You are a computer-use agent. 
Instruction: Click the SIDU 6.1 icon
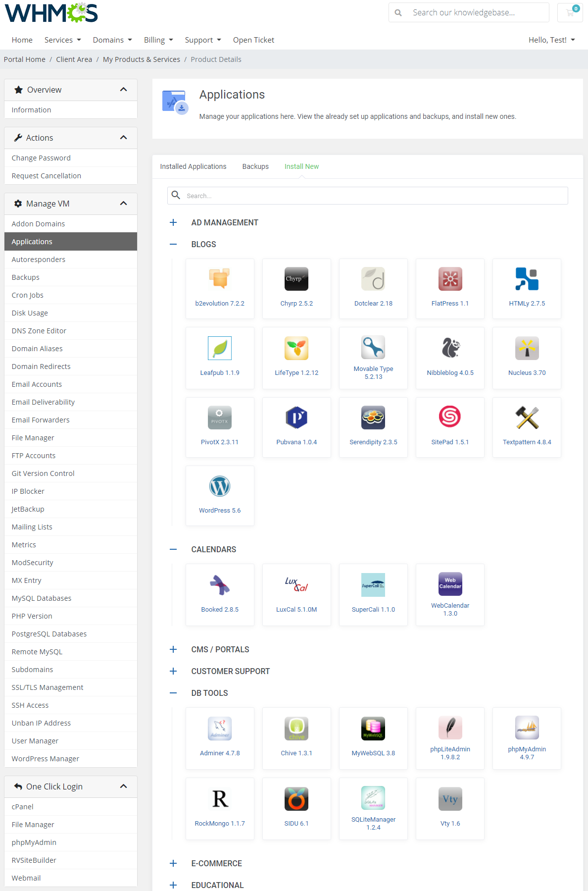pyautogui.click(x=296, y=798)
